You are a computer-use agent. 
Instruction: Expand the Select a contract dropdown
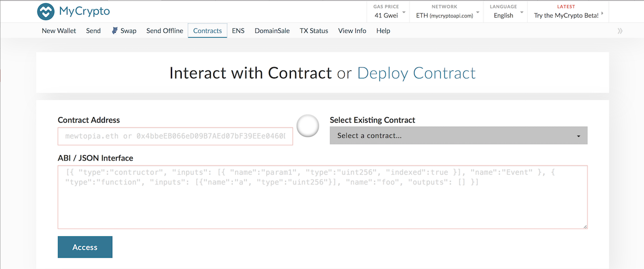[458, 136]
